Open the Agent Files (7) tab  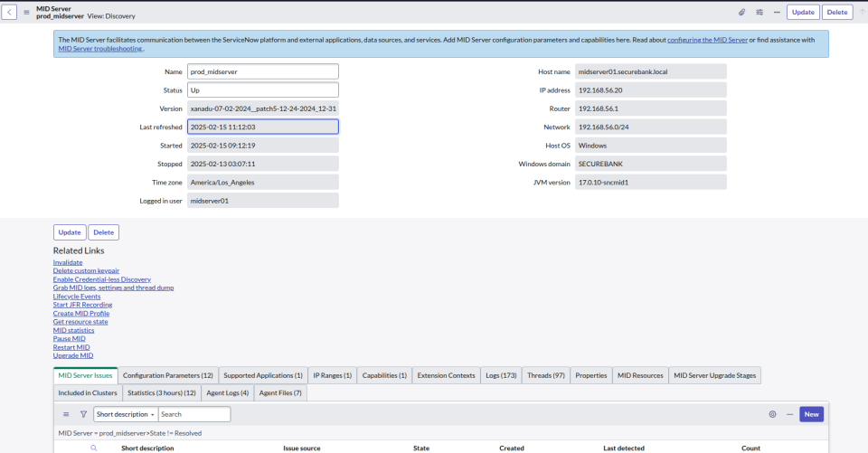[280, 392]
